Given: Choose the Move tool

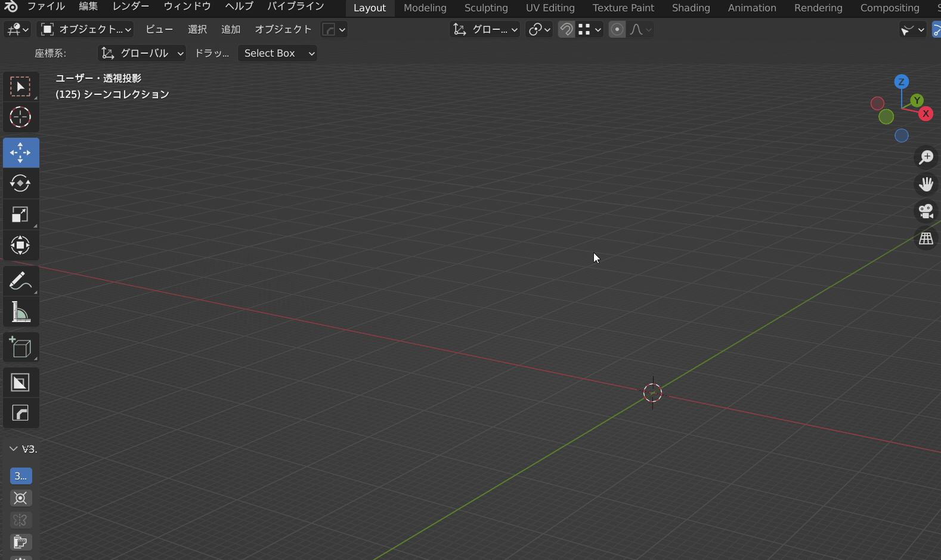Looking at the screenshot, I should (21, 153).
